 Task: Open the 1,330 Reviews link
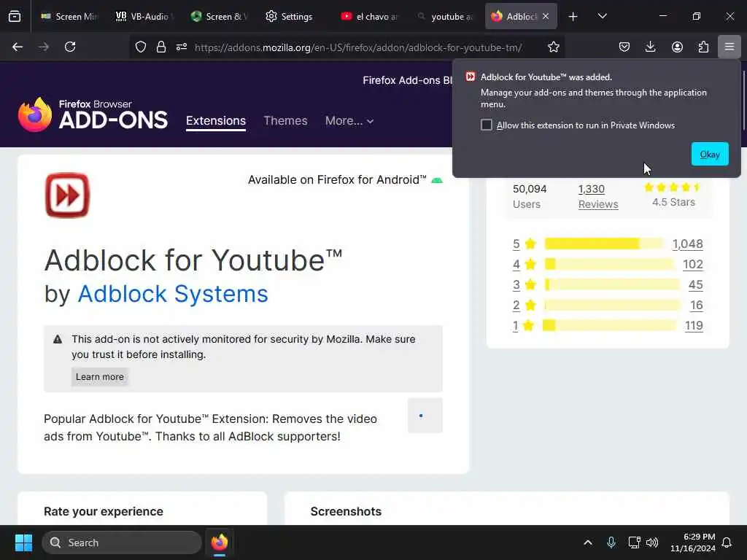point(598,196)
